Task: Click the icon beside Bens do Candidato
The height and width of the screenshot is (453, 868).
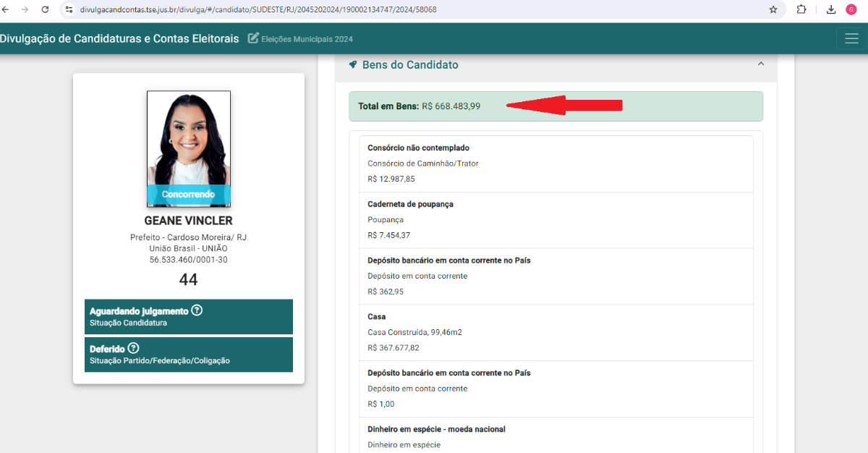Action: pyautogui.click(x=353, y=64)
